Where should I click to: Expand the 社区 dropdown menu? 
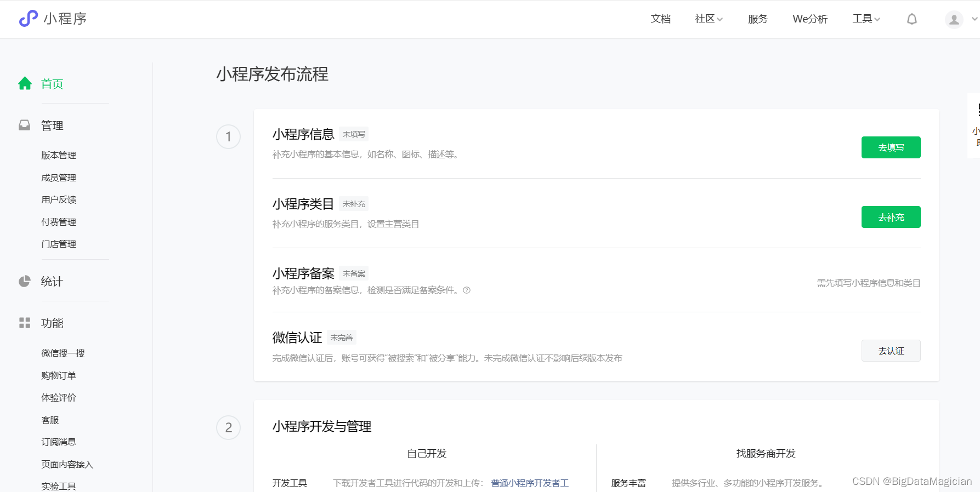pos(709,19)
